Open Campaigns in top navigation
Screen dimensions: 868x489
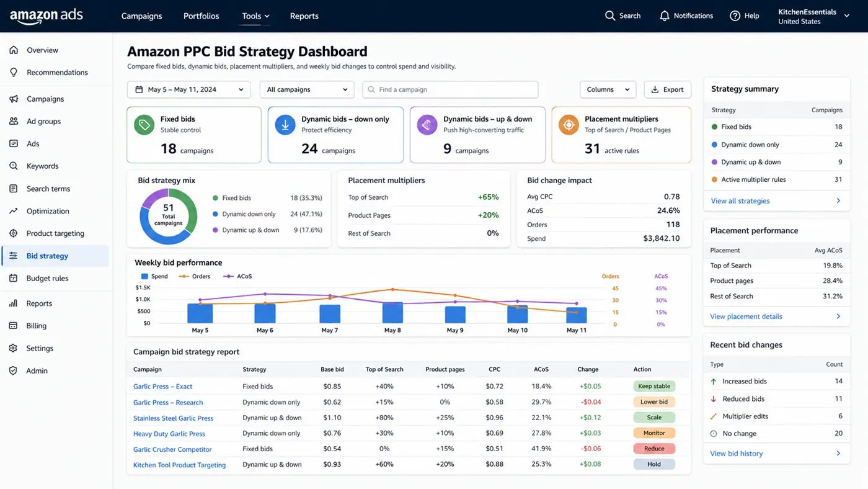pos(141,16)
